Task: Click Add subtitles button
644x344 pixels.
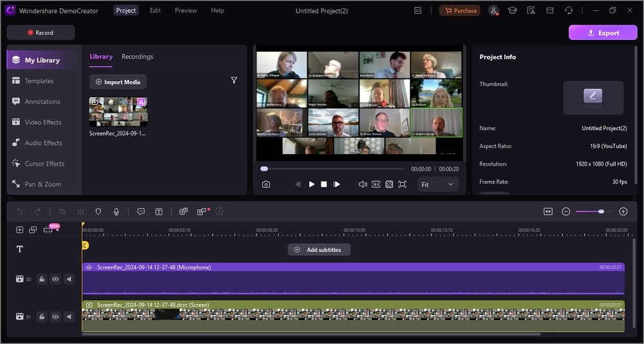Action: point(319,249)
